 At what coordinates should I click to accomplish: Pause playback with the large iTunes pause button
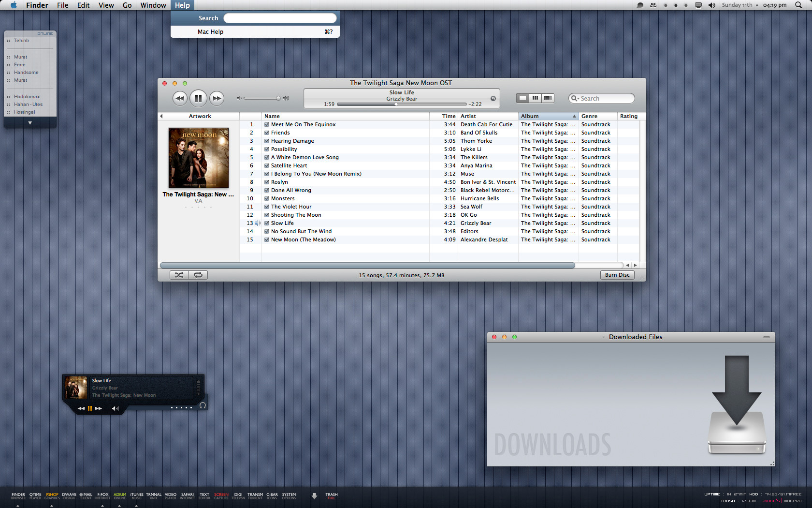tap(198, 98)
